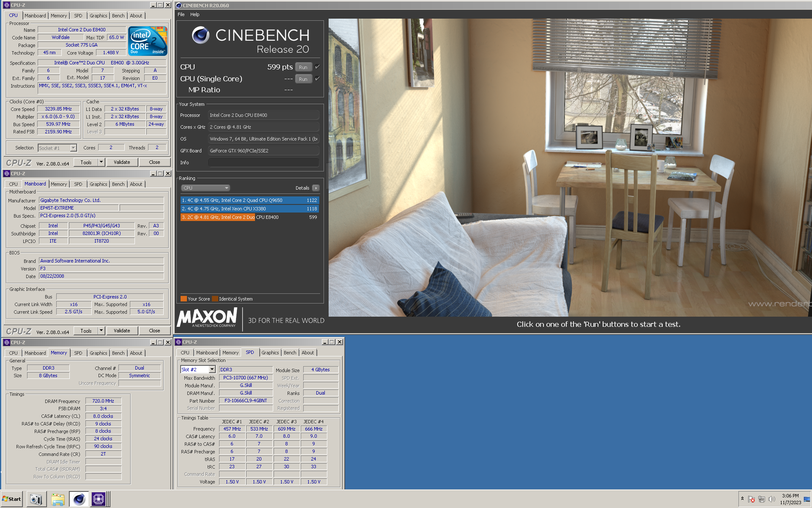This screenshot has height=508, width=812.
Task: Click the Intel Core 2 Duo logo badge
Action: 148,41
